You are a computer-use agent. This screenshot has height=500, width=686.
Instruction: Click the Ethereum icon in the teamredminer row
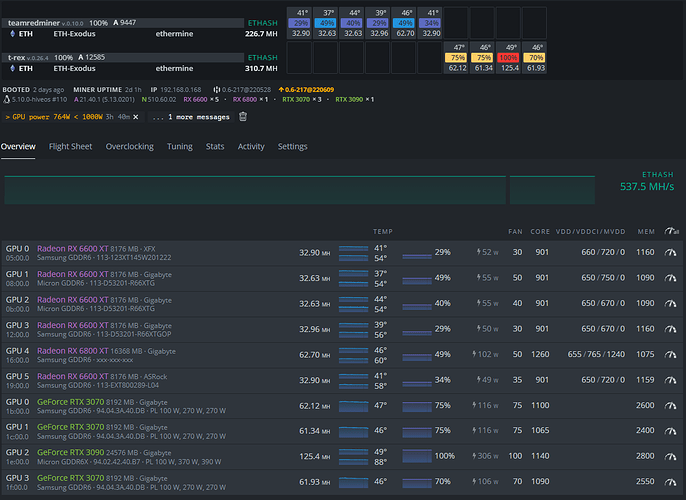[x=13, y=34]
